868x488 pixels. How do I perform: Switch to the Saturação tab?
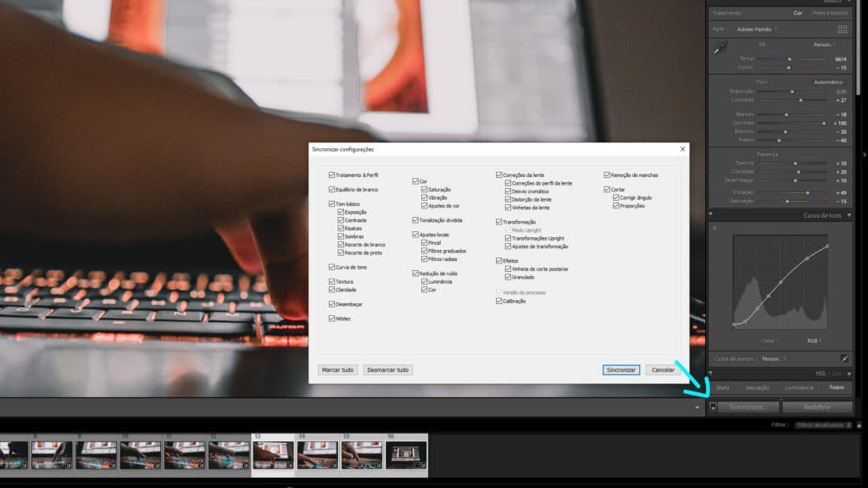pos(758,387)
